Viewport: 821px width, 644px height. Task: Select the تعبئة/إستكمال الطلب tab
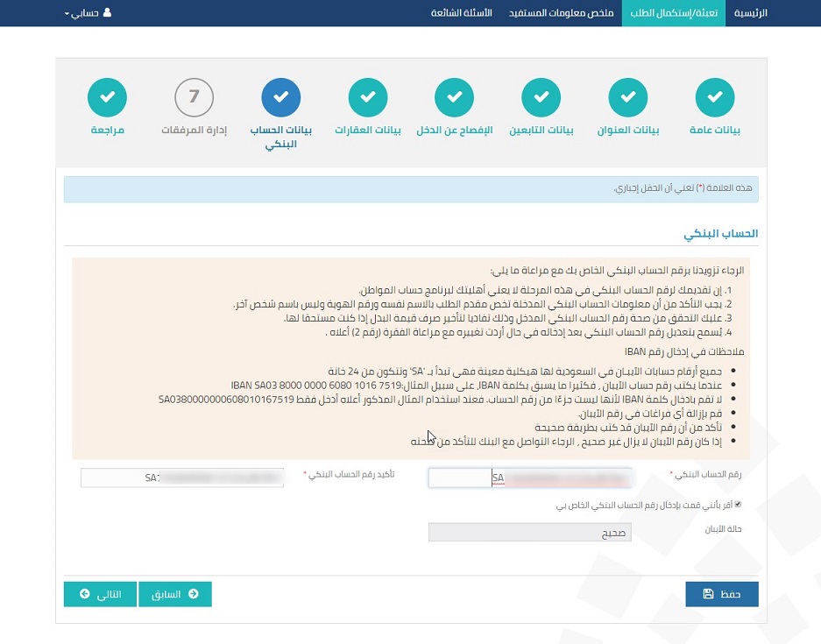[x=673, y=12]
